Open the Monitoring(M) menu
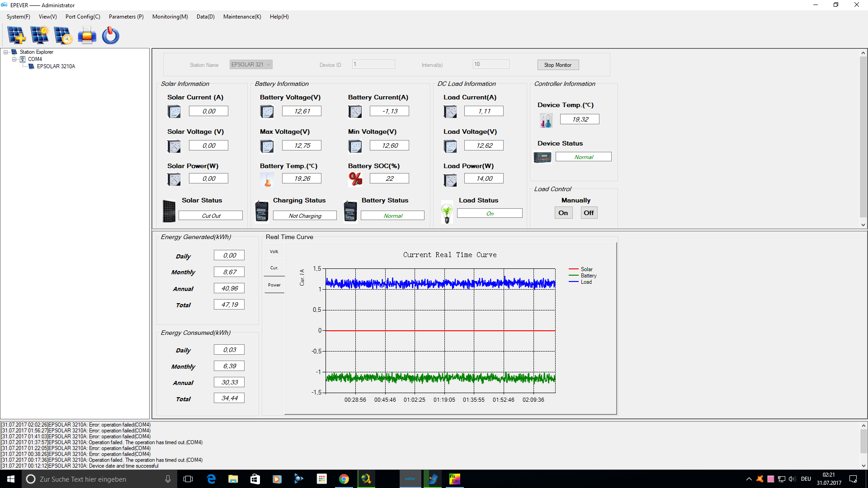The image size is (868, 488). (170, 17)
